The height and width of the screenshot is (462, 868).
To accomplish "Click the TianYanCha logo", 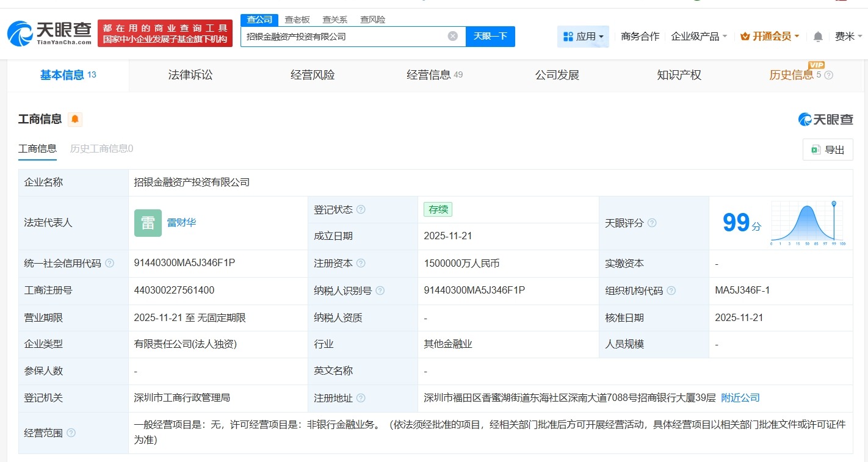I will click(x=49, y=32).
